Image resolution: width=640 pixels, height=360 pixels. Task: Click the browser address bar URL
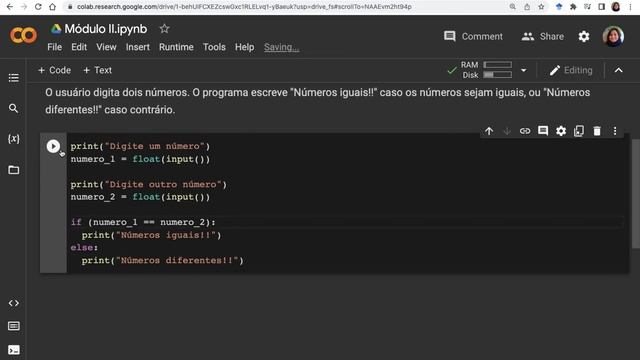(x=244, y=7)
